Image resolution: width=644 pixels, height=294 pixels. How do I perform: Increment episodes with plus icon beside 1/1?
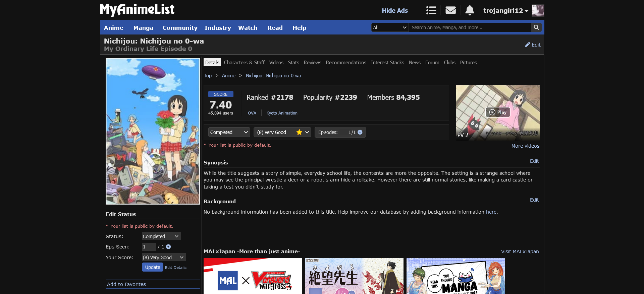coord(360,132)
